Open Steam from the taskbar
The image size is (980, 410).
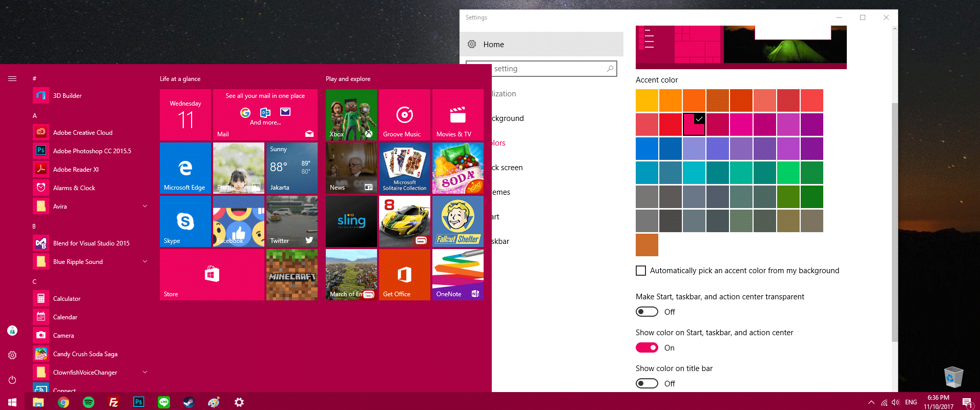coord(189,402)
